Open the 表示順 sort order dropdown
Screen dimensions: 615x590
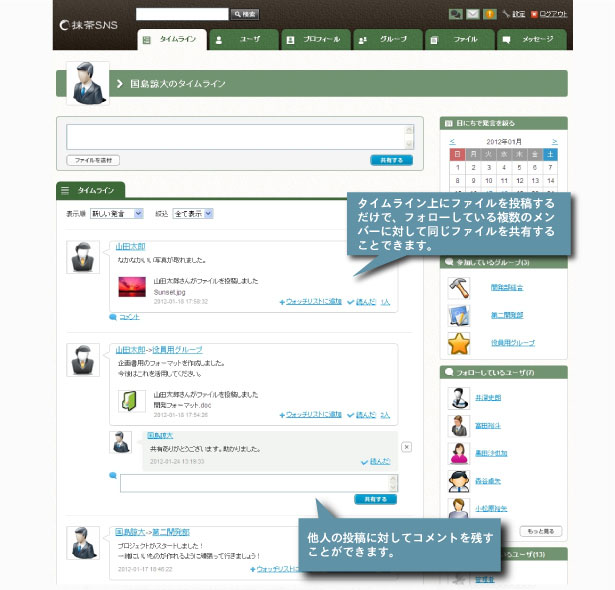[x=117, y=214]
